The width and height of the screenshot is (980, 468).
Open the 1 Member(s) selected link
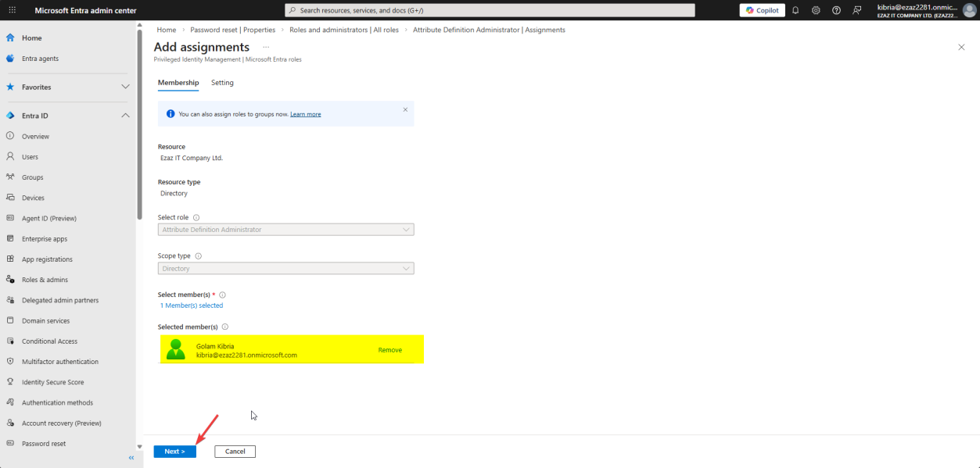[192, 305]
